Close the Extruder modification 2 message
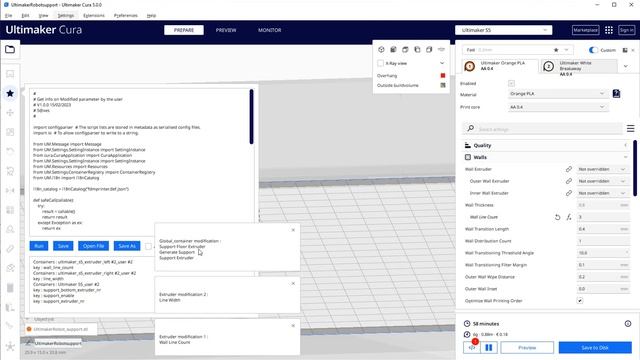 (x=293, y=283)
